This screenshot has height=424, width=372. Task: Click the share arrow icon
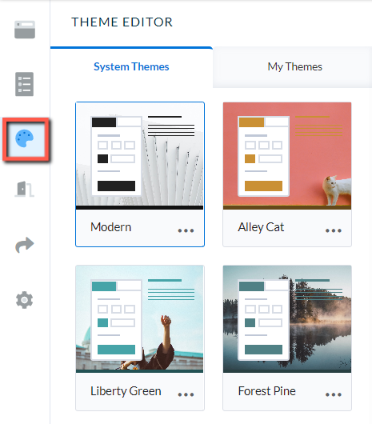(25, 245)
